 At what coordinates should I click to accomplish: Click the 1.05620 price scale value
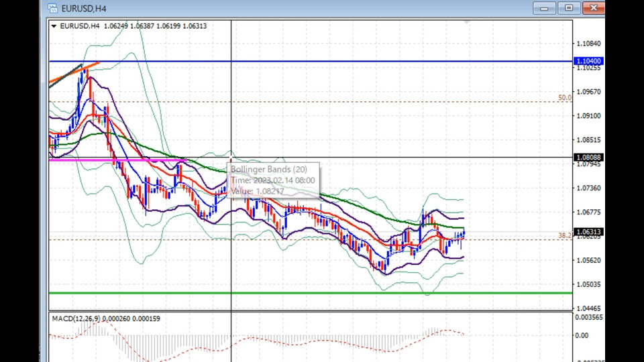(x=588, y=260)
